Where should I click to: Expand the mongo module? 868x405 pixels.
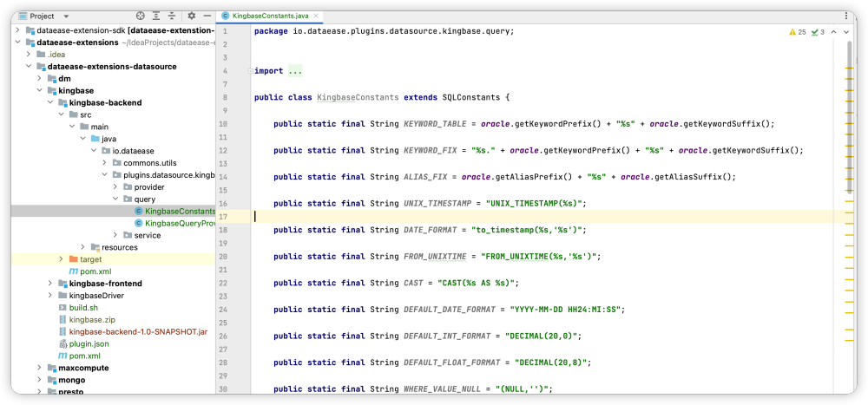tap(40, 380)
